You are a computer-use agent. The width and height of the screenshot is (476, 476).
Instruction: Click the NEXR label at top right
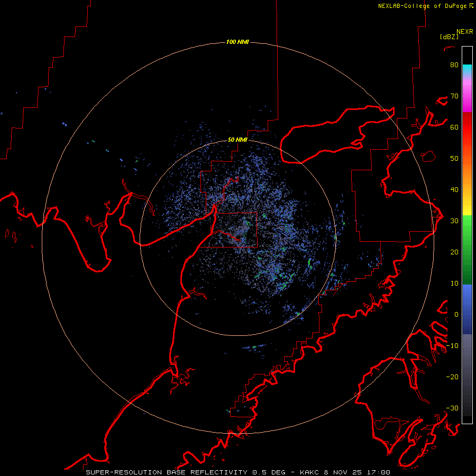(465, 32)
